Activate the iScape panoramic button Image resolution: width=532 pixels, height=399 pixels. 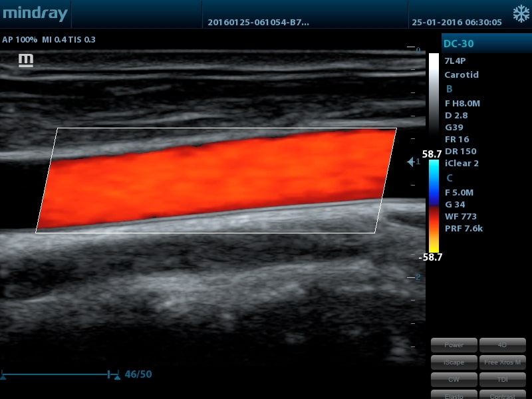pos(454,362)
